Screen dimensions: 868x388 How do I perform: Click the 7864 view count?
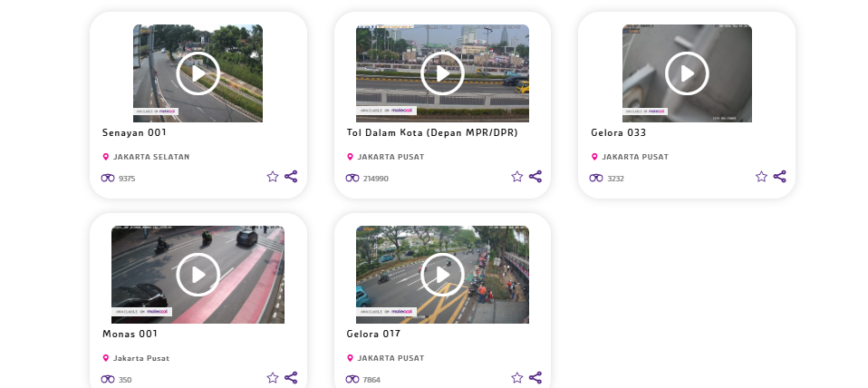[x=371, y=380]
